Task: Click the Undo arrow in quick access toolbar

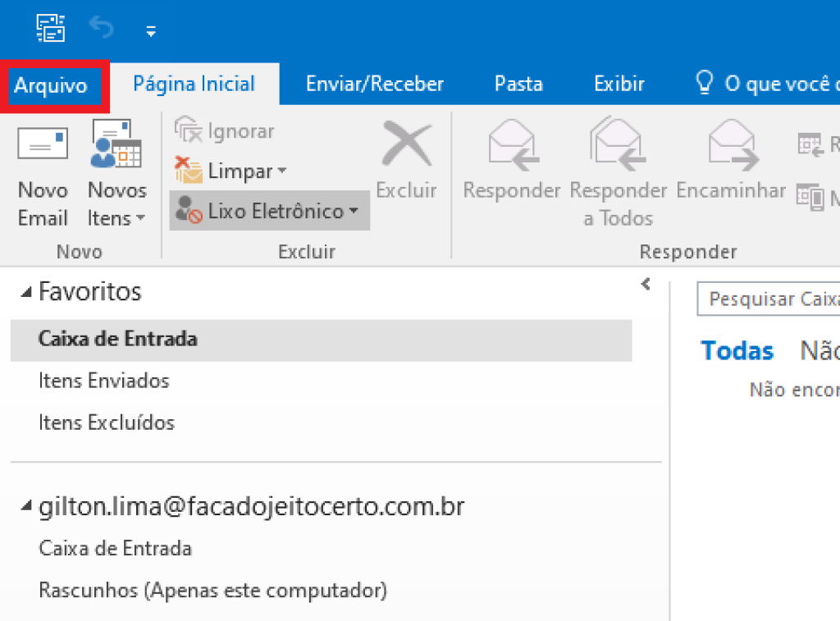Action: (101, 27)
